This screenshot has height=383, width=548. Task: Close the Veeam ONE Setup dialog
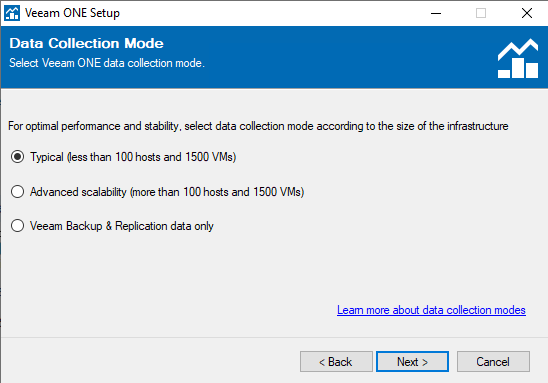tap(527, 13)
